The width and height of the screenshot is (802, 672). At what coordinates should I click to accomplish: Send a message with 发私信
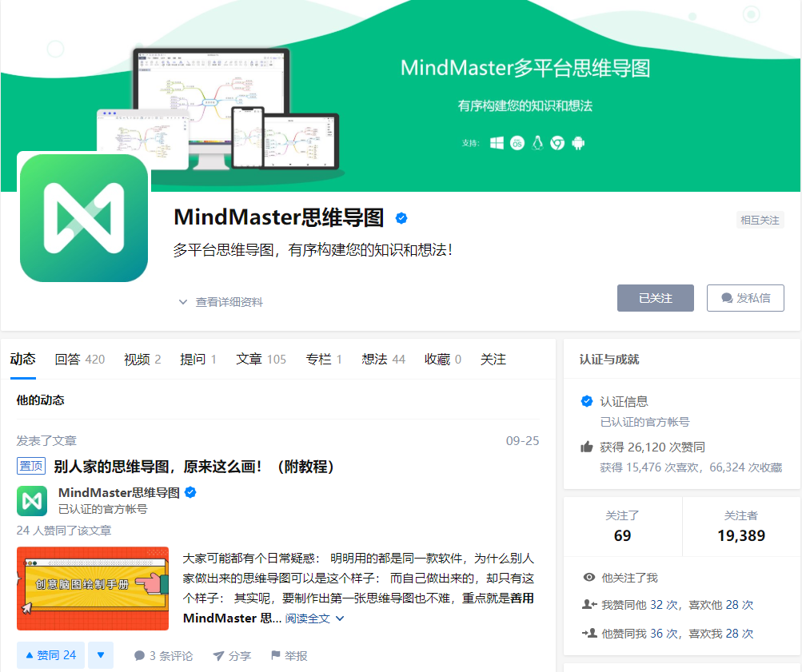(745, 298)
